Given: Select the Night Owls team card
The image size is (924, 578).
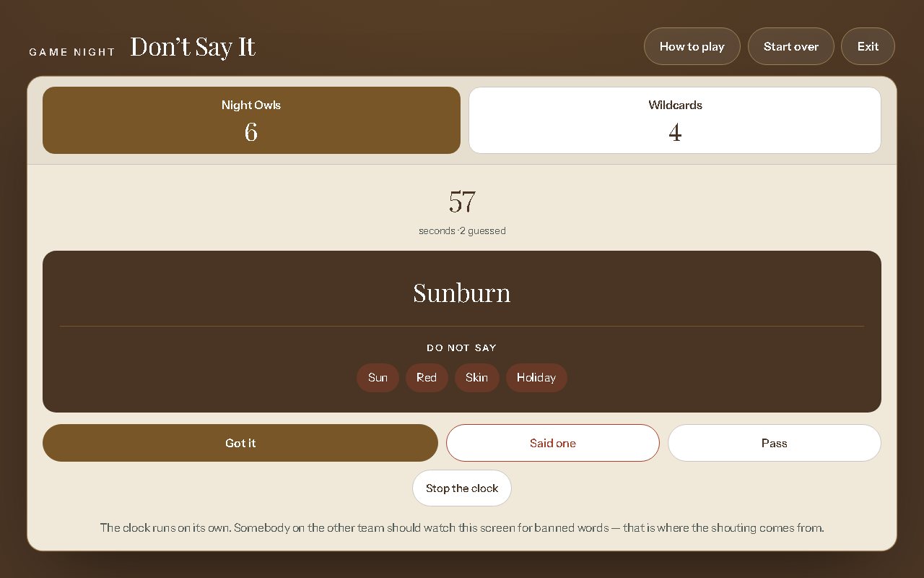Looking at the screenshot, I should pyautogui.click(x=251, y=121).
